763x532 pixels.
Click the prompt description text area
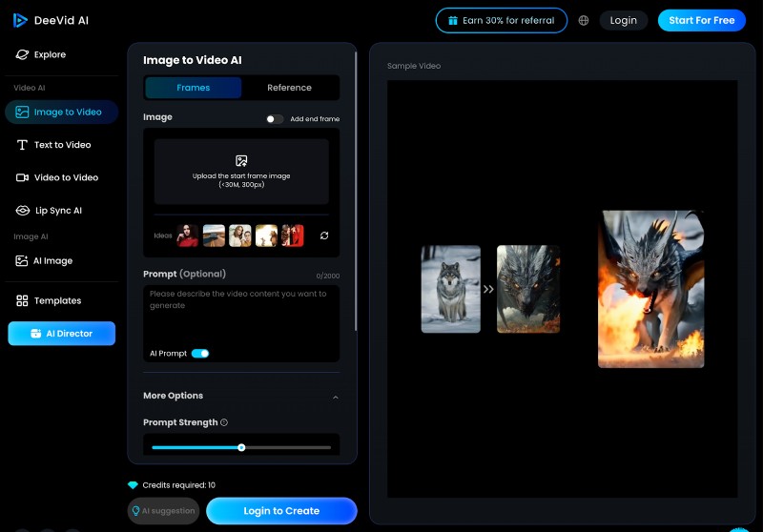coord(240,315)
